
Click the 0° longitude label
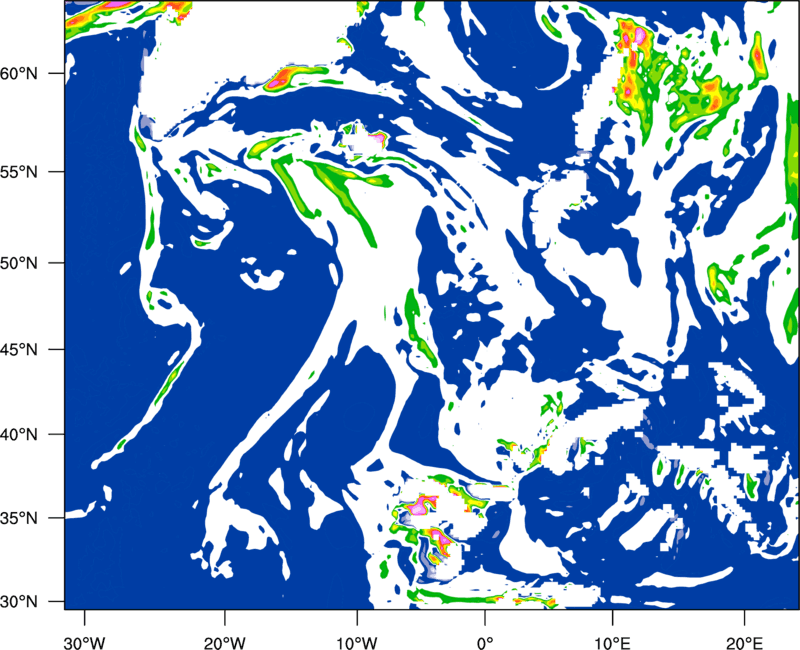485,643
